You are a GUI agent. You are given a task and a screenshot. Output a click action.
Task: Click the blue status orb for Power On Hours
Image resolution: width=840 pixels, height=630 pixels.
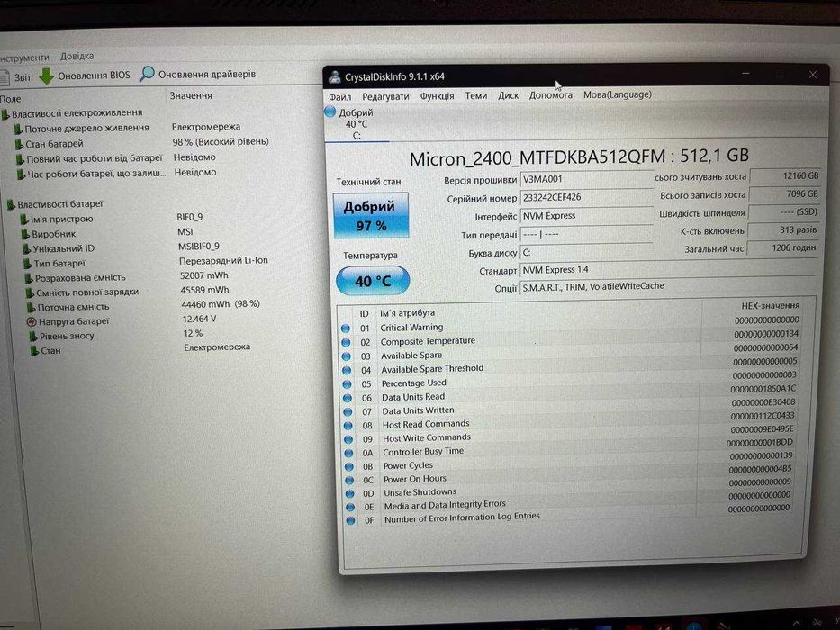(x=350, y=480)
